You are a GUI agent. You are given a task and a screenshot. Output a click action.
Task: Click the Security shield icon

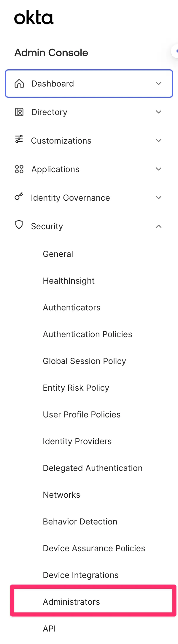(x=19, y=225)
